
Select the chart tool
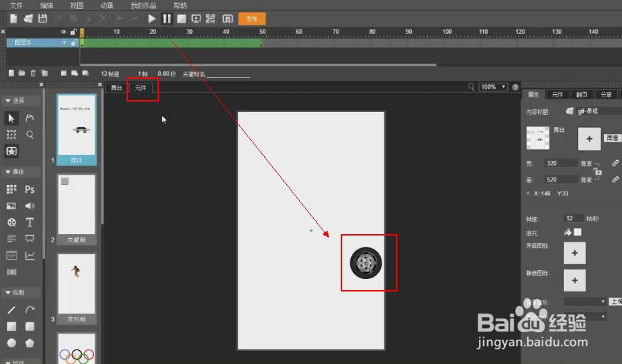click(30, 256)
